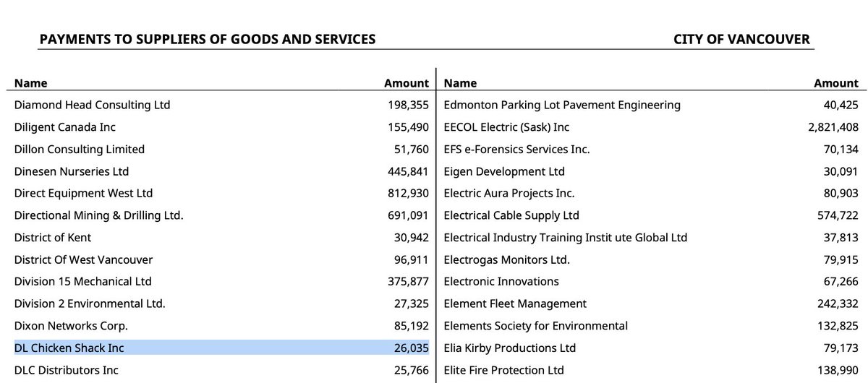Click the amount 138,990
The width and height of the screenshot is (868, 383).
tap(838, 370)
